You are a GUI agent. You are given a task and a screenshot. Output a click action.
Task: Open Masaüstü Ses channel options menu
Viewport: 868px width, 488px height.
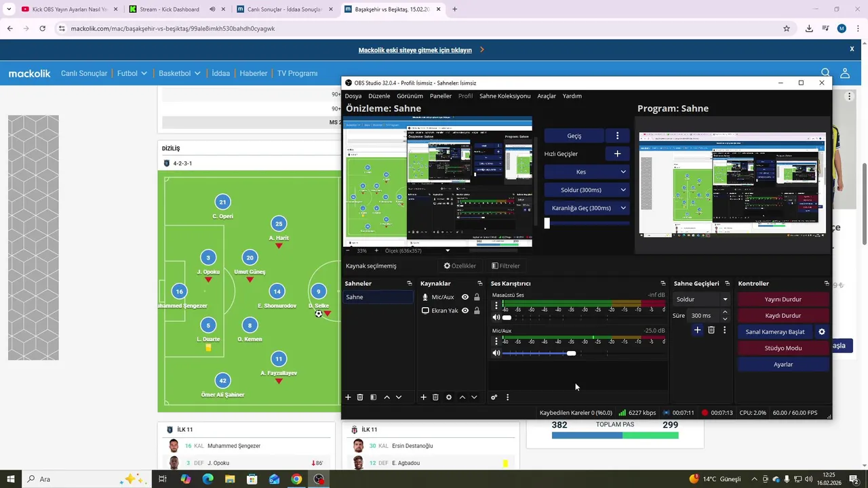click(496, 306)
